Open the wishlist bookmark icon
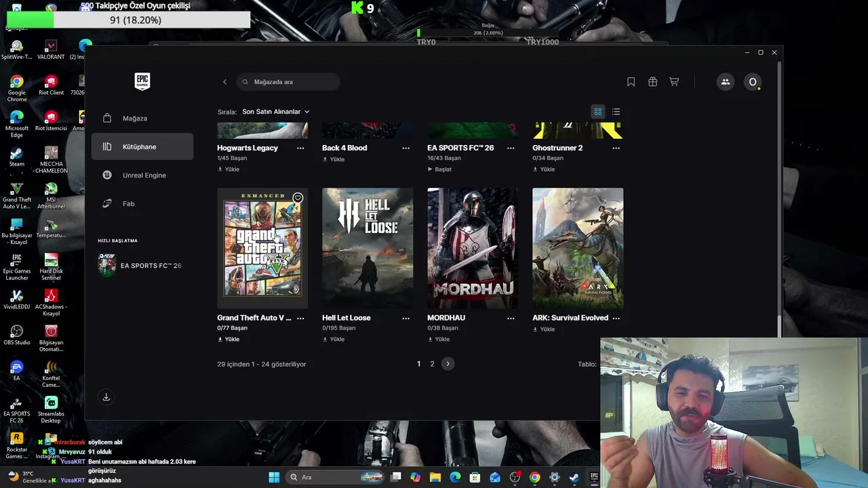 pyautogui.click(x=631, y=82)
